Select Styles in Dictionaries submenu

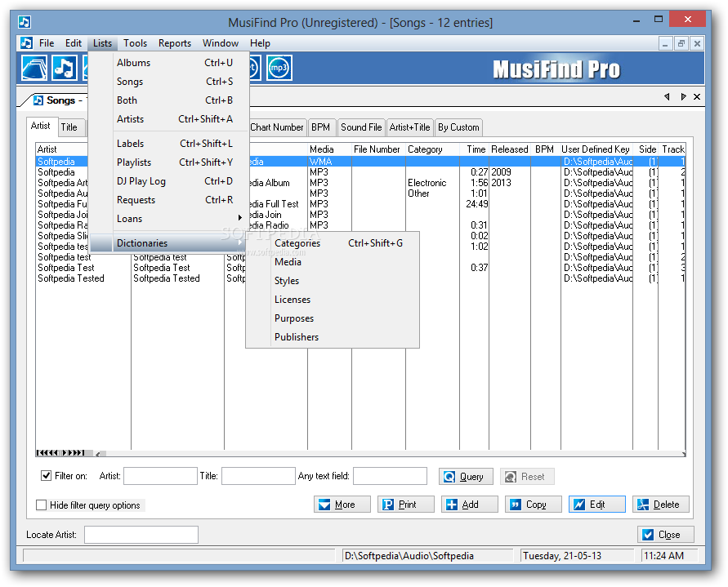click(x=333, y=281)
